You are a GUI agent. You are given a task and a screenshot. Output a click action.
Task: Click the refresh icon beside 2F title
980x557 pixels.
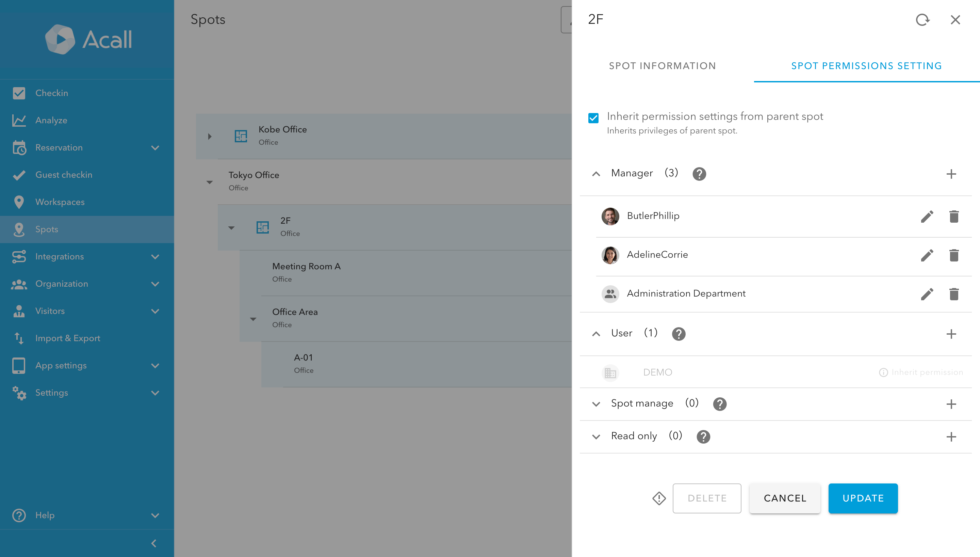(922, 19)
